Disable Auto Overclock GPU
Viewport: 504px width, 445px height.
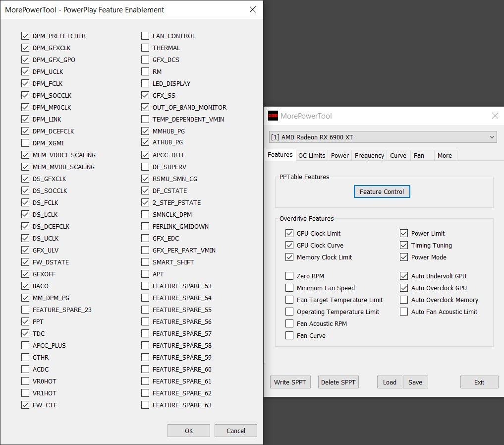click(x=404, y=288)
